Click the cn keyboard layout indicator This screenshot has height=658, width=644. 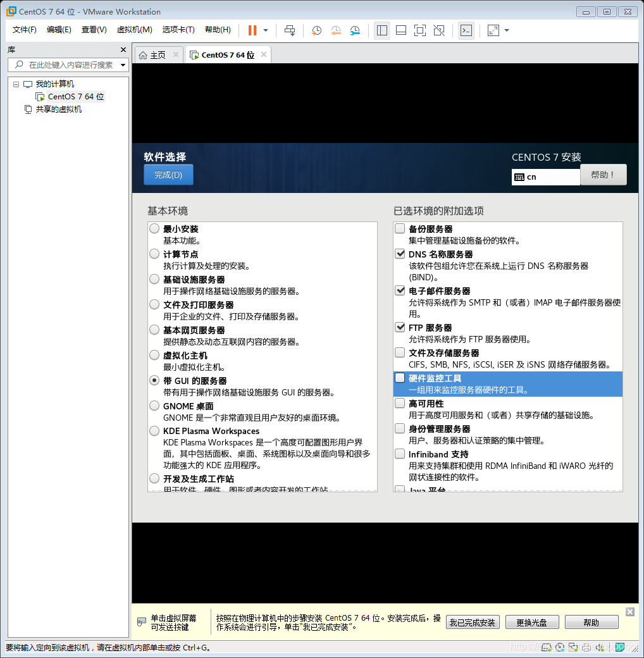[545, 177]
